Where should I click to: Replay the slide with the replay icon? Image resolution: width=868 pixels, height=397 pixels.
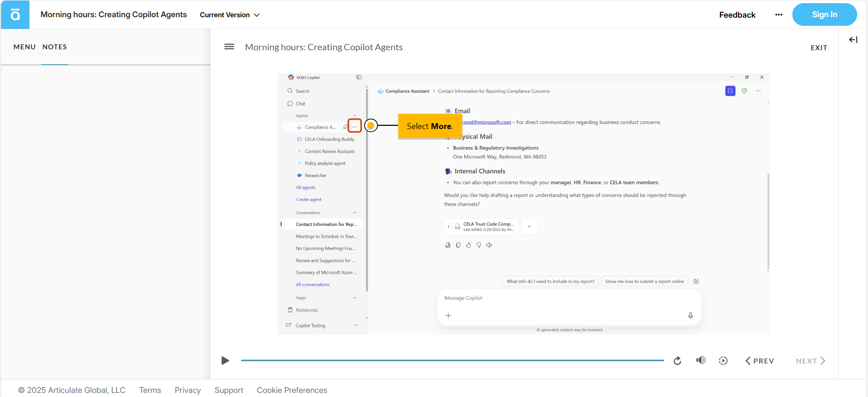677,361
